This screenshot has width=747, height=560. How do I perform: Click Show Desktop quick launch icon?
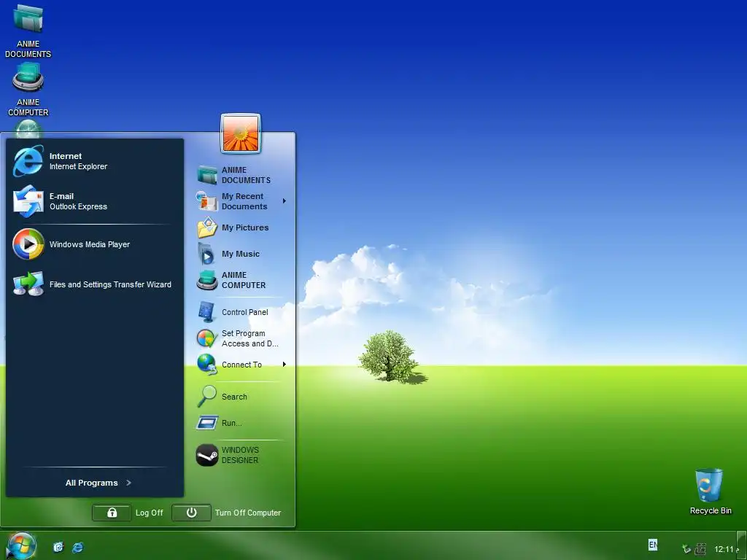[58, 547]
